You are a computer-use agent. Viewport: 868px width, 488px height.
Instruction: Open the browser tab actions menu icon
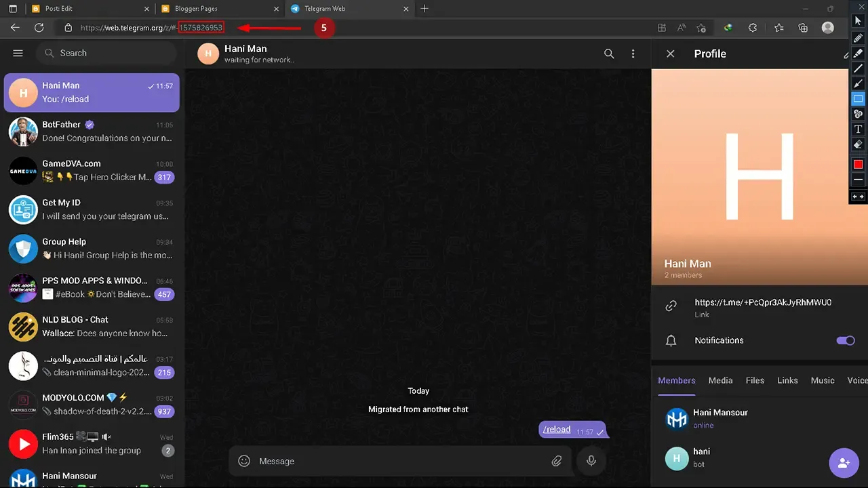[x=13, y=9]
